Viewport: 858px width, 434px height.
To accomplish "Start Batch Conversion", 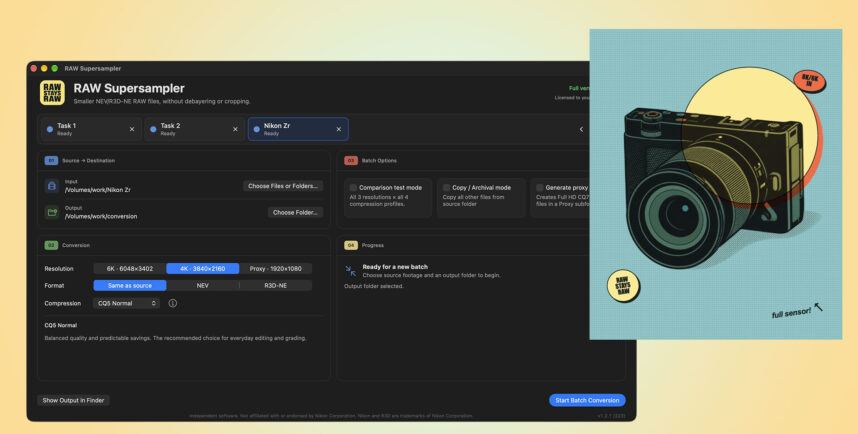I will tap(587, 400).
